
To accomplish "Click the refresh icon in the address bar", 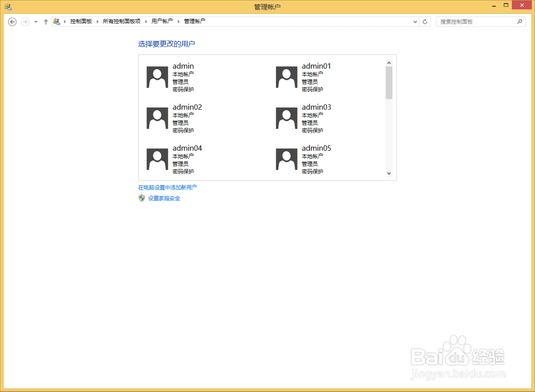I will point(425,21).
